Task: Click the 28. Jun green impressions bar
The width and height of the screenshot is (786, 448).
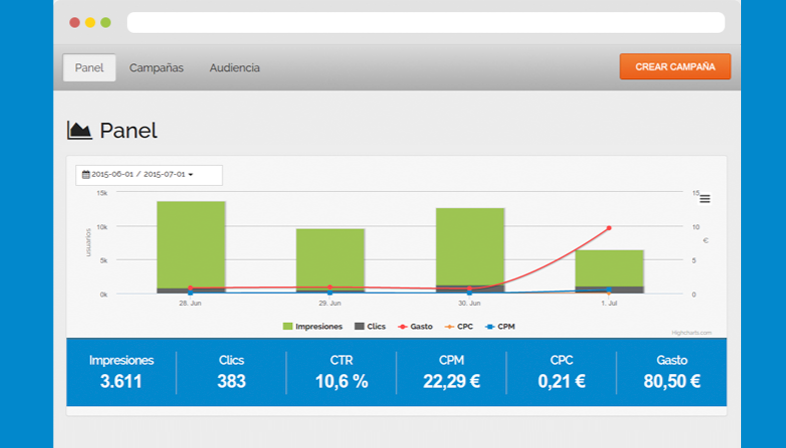Action: tap(191, 245)
